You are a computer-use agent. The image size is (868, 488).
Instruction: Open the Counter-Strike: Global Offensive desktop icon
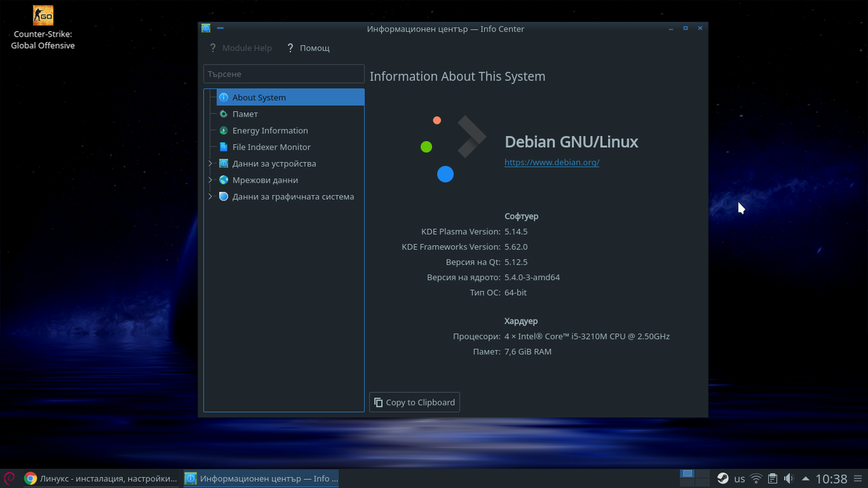[43, 28]
